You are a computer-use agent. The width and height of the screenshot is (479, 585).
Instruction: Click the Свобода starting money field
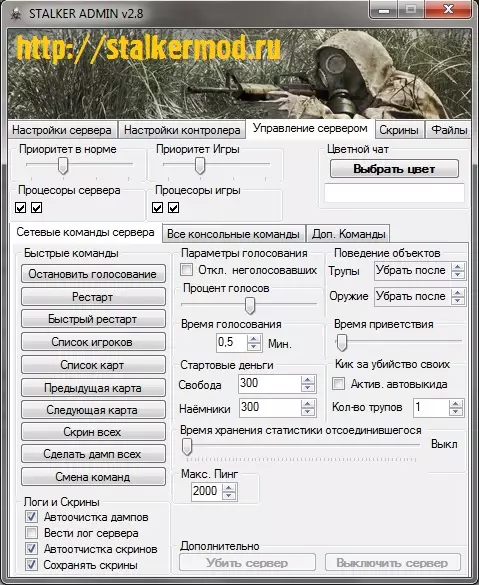point(269,384)
